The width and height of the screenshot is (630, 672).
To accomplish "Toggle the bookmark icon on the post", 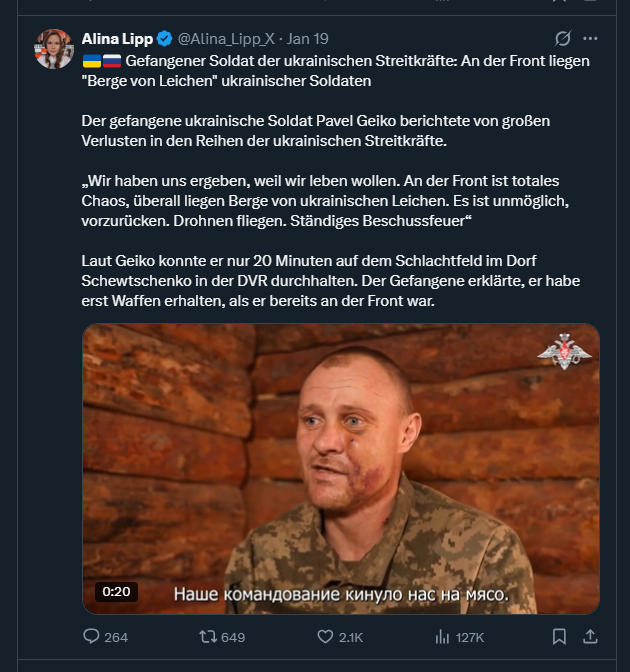I will (560, 636).
